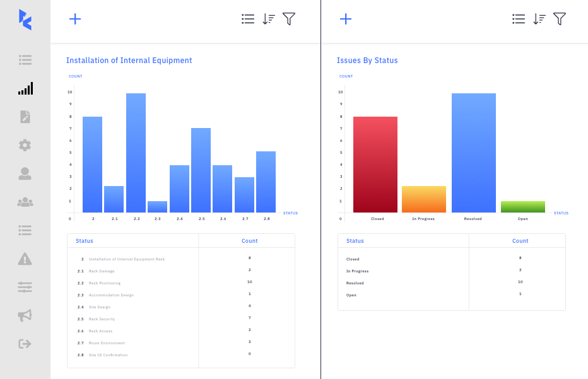Click '2.7' axis label in Installation chart
Image resolution: width=588 pixels, height=379 pixels.
(245, 219)
